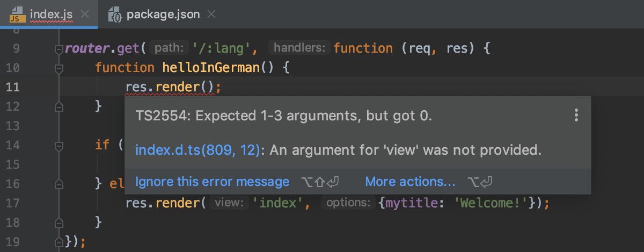644x252 pixels.
Task: Click Ignore this error message
Action: 212,182
